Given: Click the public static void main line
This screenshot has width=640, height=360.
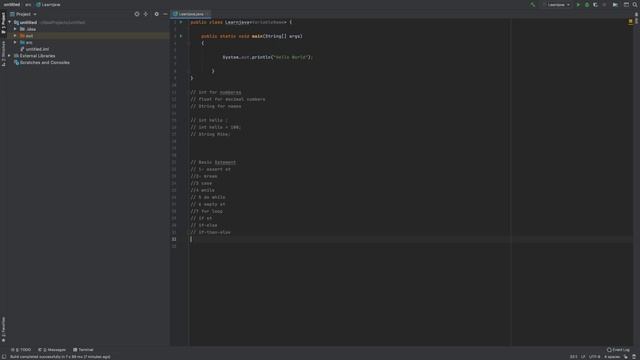Looking at the screenshot, I should point(251,36).
